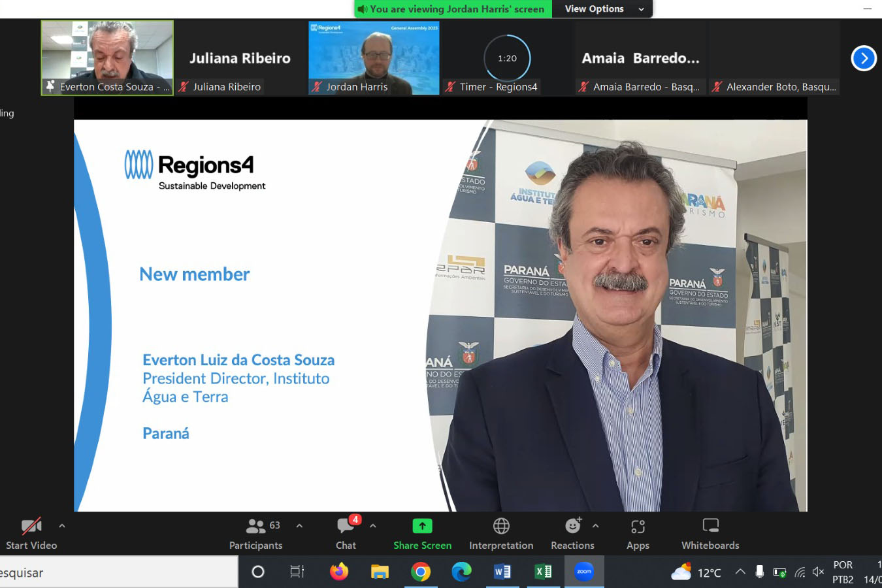The image size is (882, 588).
Task: Click the "New member" slide heading
Action: coord(195,274)
